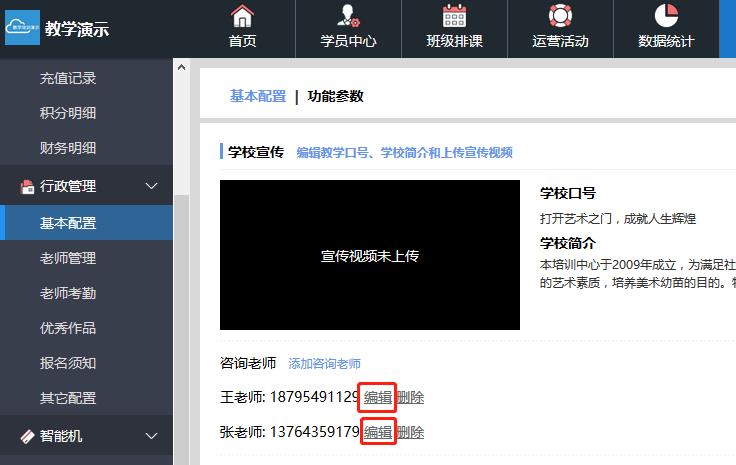Image resolution: width=736 pixels, height=465 pixels.
Task: Collapse the 行政管理 section chevron
Action: 152,186
